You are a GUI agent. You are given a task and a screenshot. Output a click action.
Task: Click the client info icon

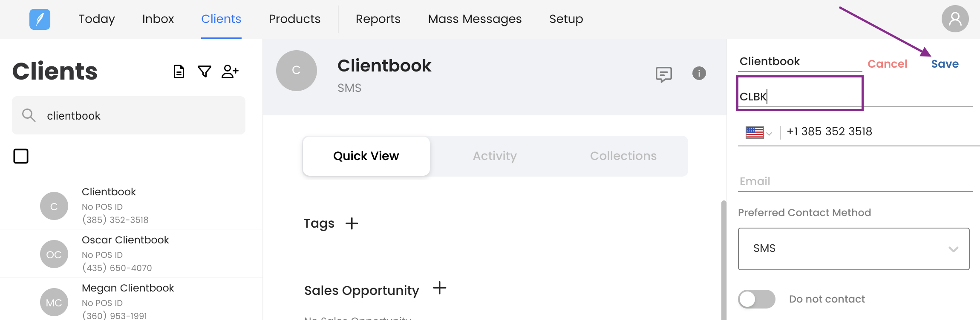pos(699,73)
